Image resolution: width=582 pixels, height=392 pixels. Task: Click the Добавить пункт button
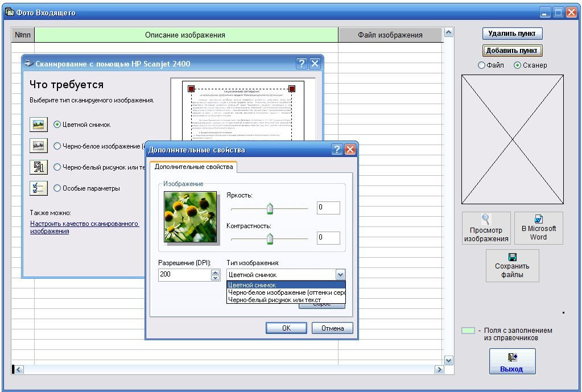512,51
